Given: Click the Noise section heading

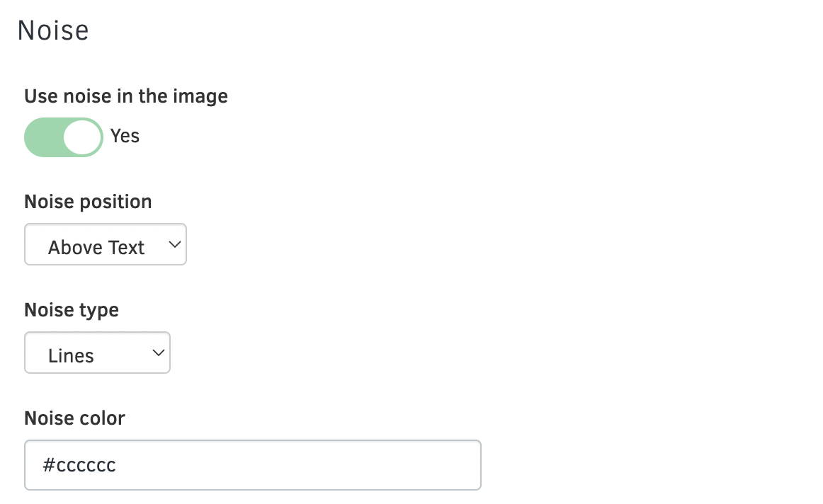Looking at the screenshot, I should [x=53, y=31].
